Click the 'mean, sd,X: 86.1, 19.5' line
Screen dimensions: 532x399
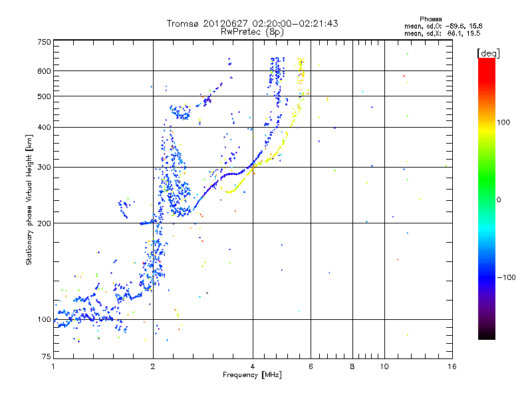point(442,33)
